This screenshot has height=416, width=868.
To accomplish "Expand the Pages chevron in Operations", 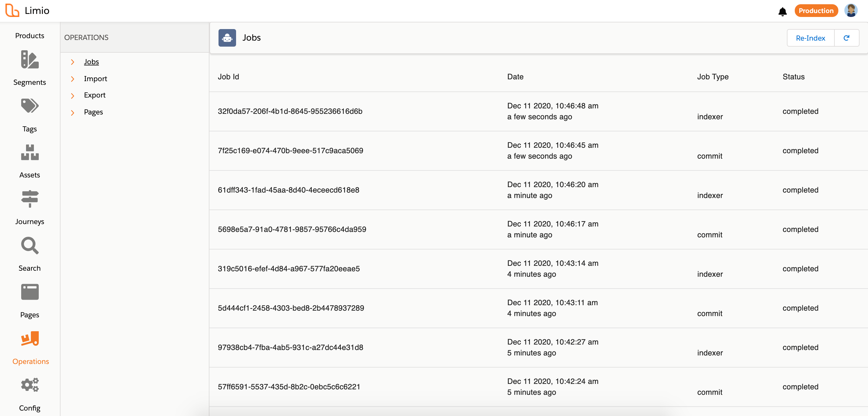I will [x=72, y=113].
